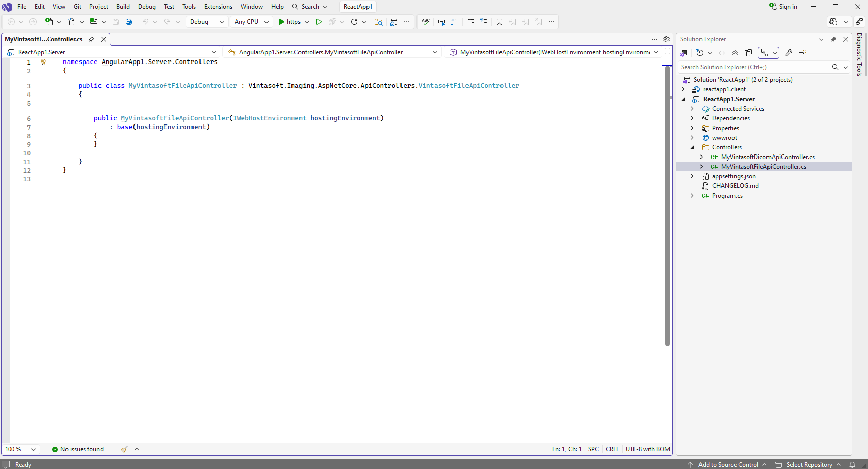Open Solution Explorer properties wrench icon
This screenshot has width=868, height=469.
pos(789,53)
